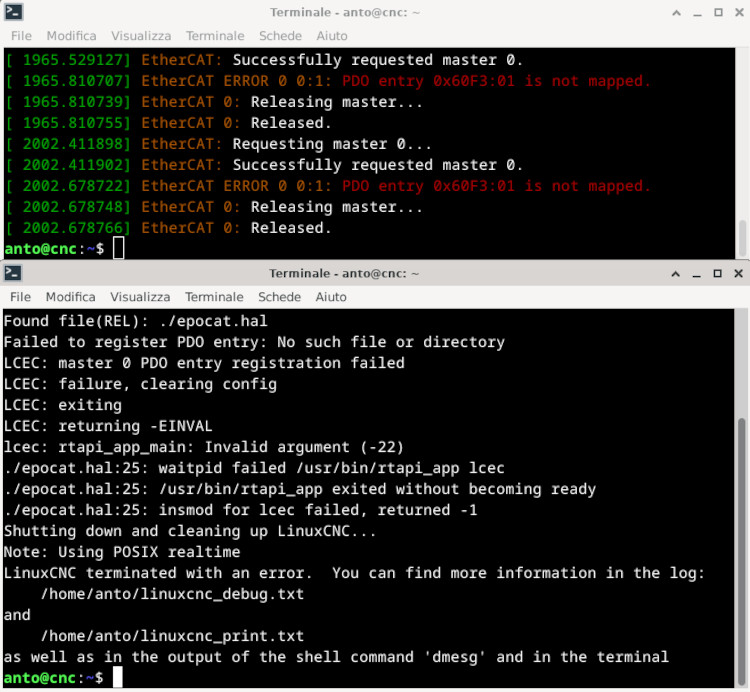Click the 'Requesting master 0...' line

pyautogui.click(x=331, y=144)
